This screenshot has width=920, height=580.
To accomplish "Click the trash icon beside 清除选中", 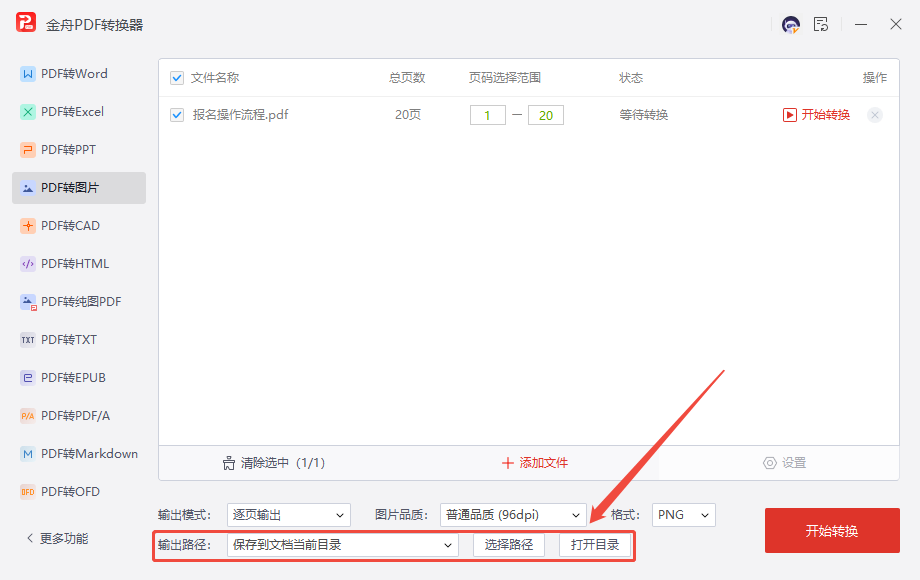I will (x=229, y=463).
